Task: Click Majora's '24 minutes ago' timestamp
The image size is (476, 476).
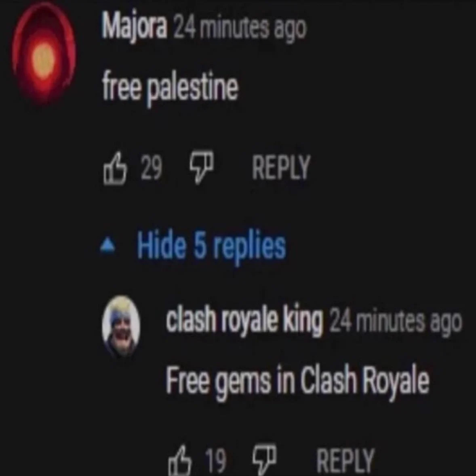Action: tap(240, 29)
